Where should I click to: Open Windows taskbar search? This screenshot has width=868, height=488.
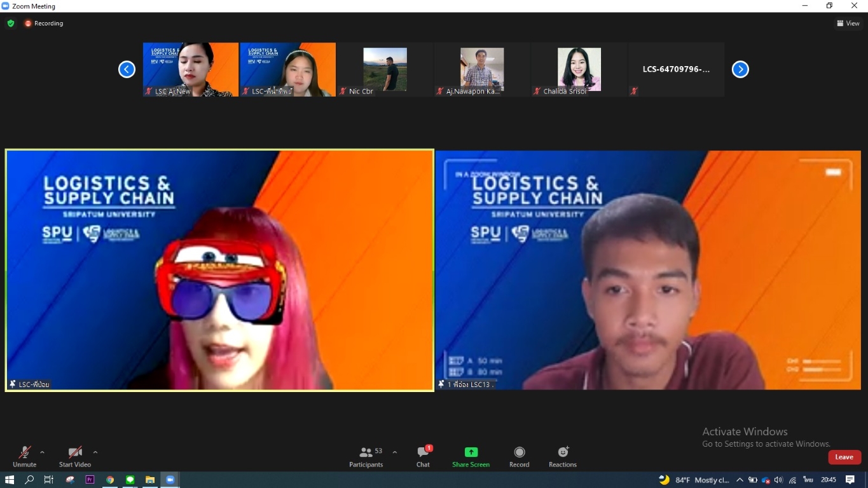[29, 480]
